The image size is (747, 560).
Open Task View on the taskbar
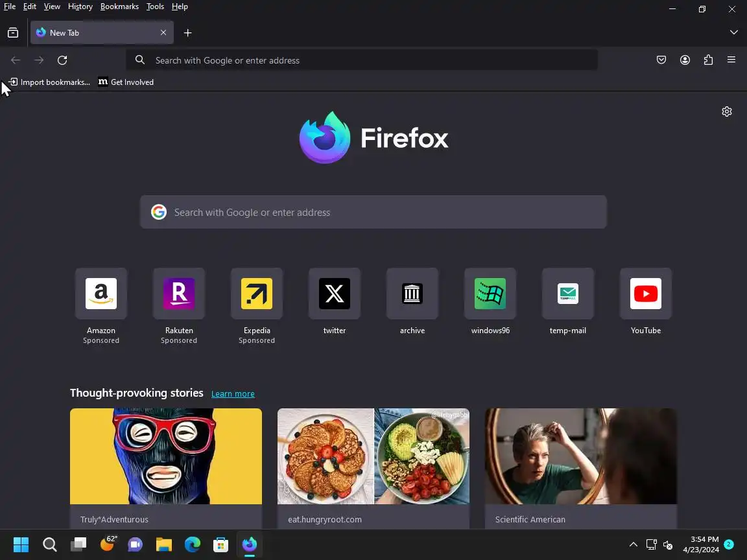tap(78, 544)
